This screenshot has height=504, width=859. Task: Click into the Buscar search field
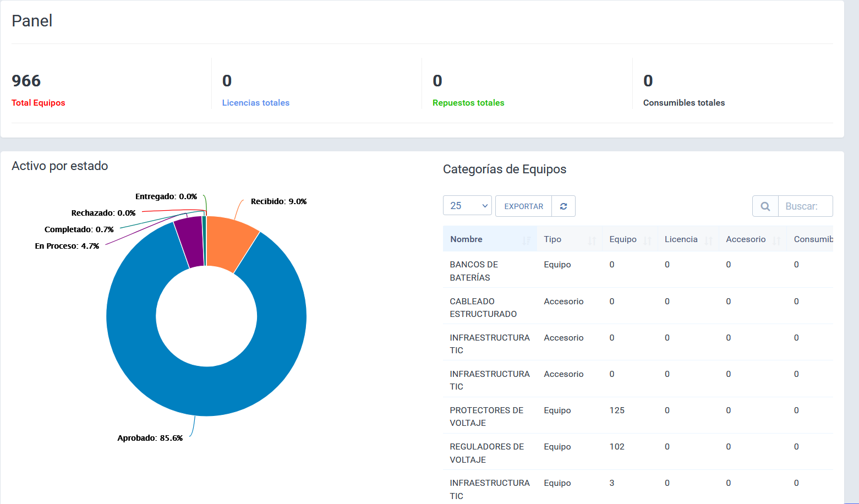coord(805,206)
